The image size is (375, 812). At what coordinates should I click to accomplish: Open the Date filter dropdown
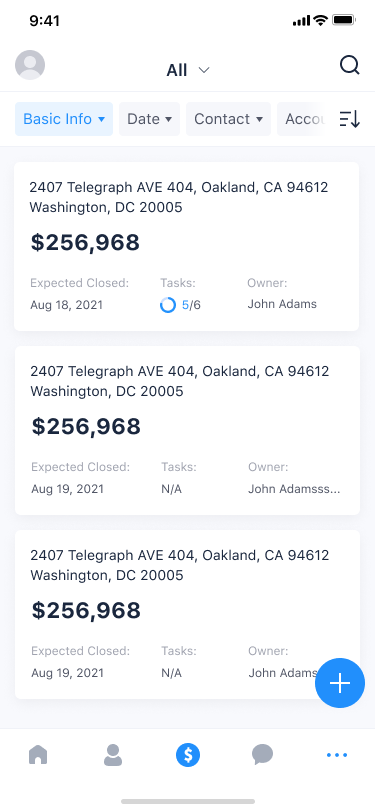[x=149, y=119]
